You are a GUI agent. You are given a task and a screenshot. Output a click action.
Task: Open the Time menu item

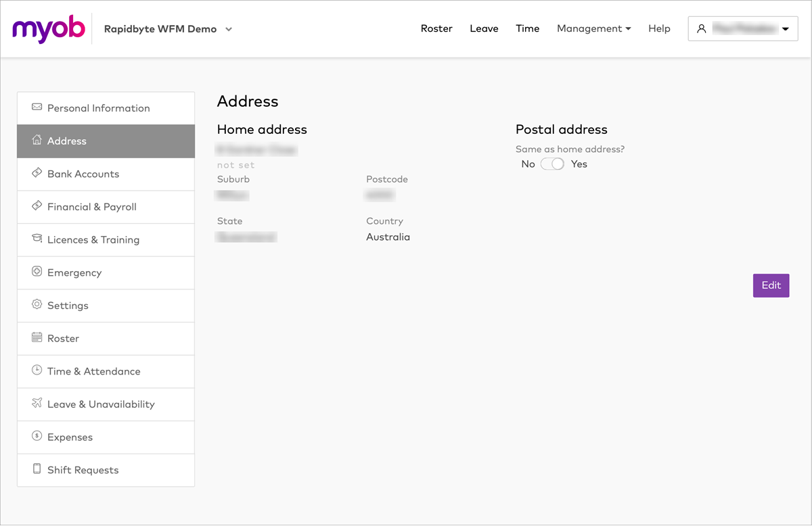pyautogui.click(x=527, y=28)
